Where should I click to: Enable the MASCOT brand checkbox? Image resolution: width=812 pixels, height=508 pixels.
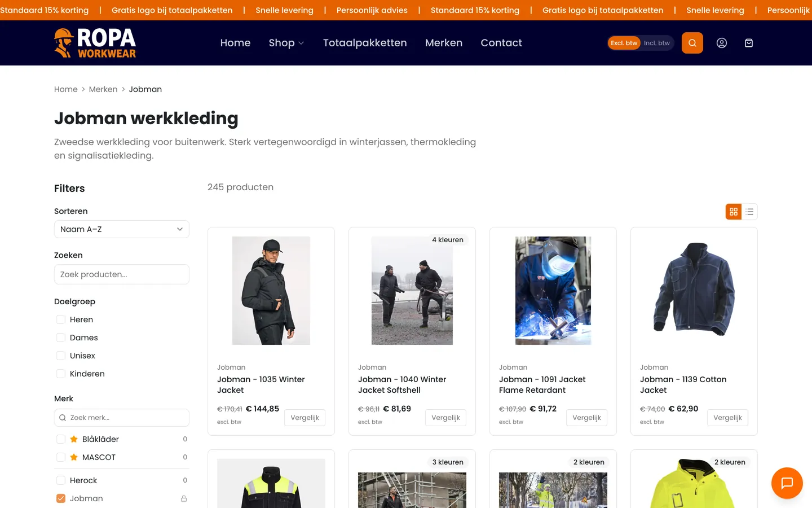tap(61, 457)
